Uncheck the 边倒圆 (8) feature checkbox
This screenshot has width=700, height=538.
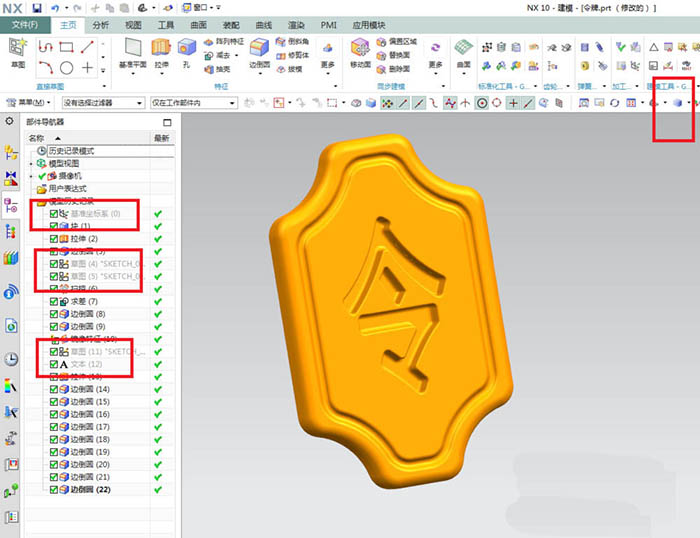pos(54,314)
